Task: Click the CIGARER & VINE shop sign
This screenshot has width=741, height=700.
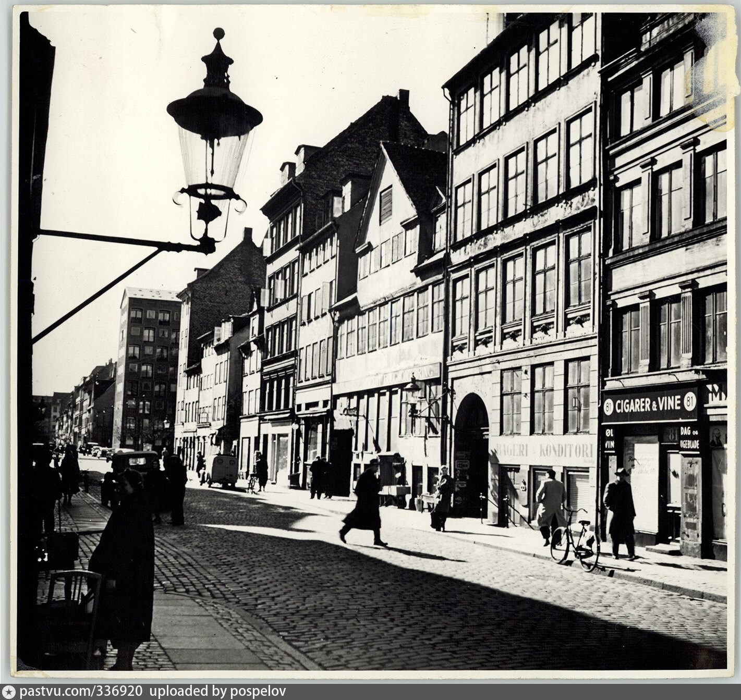Action: tap(650, 406)
